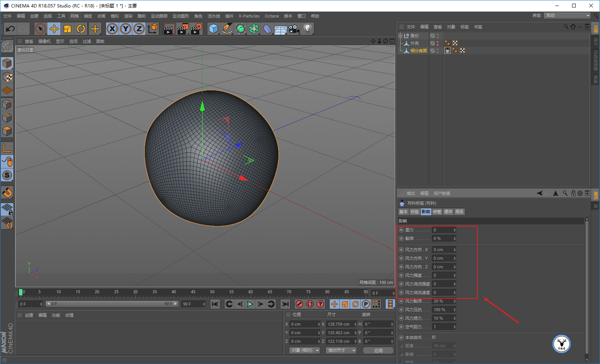This screenshot has height=364, width=600.
Task: Click the 风力方向 . X input field
Action: [x=442, y=250]
